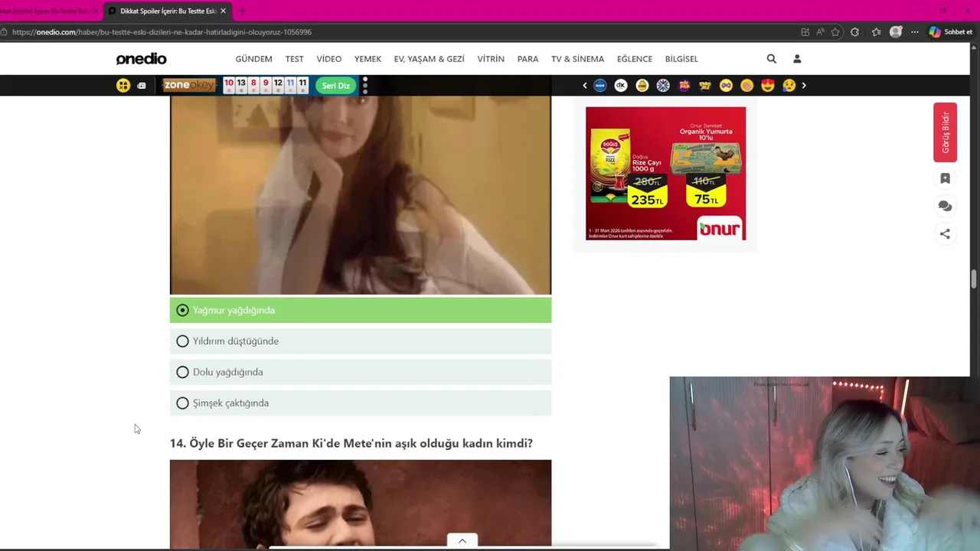
Task: Open the browser profile avatar
Action: point(896,32)
